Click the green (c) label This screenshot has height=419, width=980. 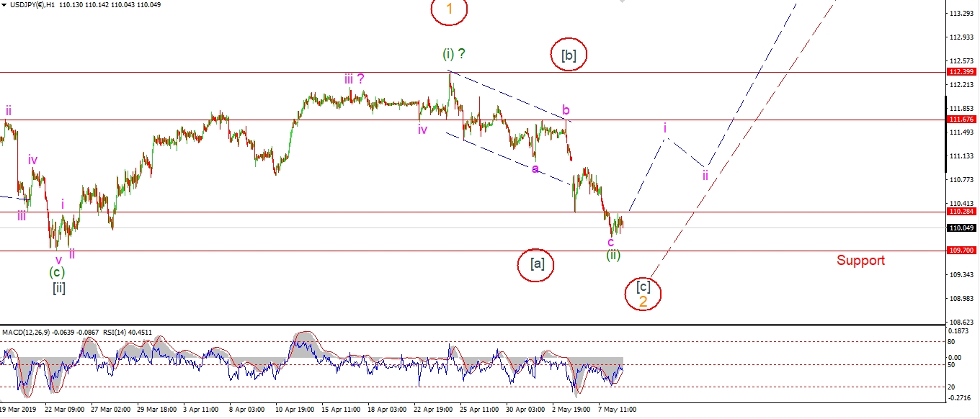click(57, 272)
